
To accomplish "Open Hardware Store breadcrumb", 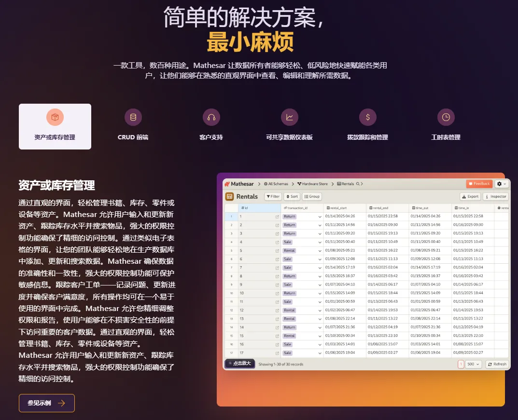I will (312, 184).
